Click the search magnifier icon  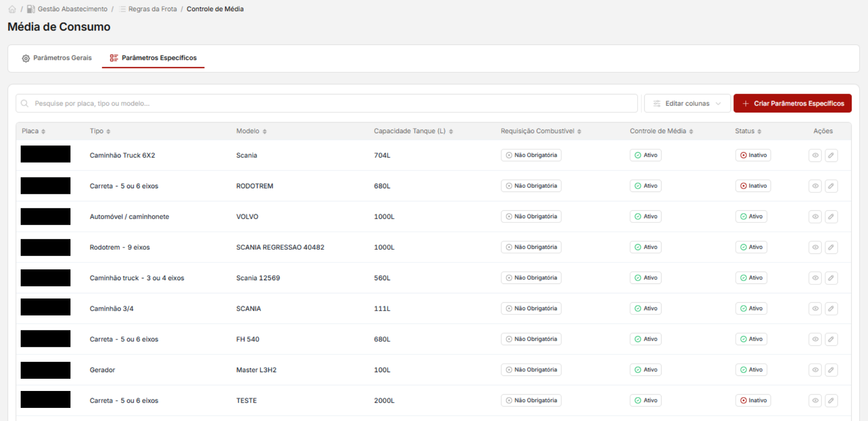pyautogui.click(x=25, y=103)
